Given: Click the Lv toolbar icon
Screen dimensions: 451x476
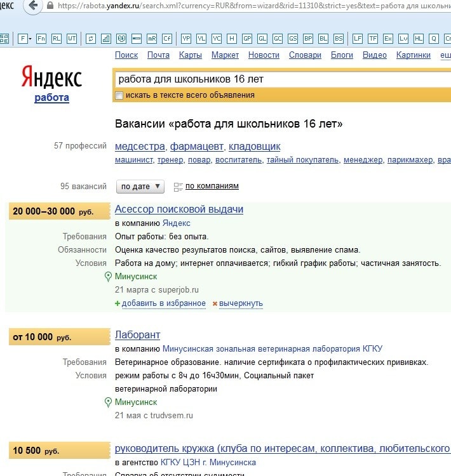Looking at the screenshot, I should pyautogui.click(x=403, y=39).
